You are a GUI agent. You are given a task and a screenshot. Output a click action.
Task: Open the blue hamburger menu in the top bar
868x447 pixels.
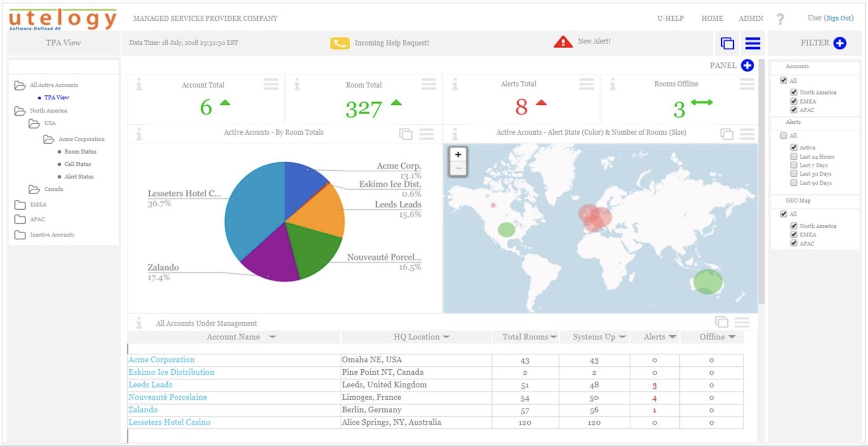(752, 43)
